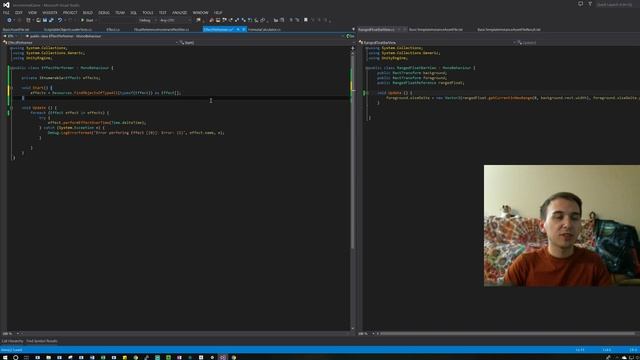Click the Open File toolbar icon
The image size is (640, 360).
(38, 20)
